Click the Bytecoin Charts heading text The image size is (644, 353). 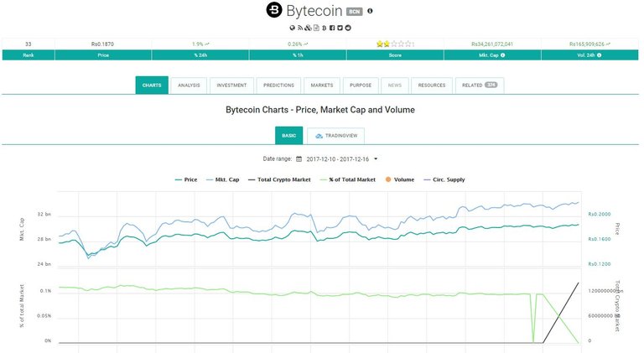point(320,110)
